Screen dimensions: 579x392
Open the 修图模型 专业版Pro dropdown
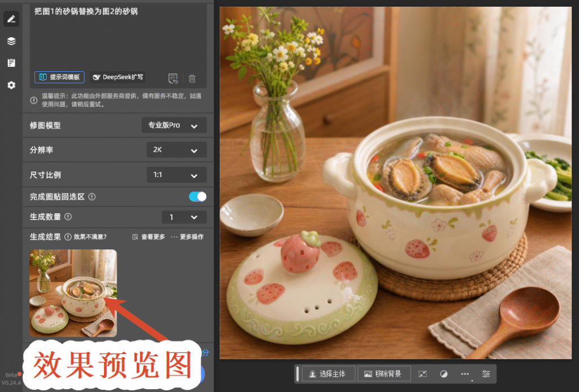174,125
